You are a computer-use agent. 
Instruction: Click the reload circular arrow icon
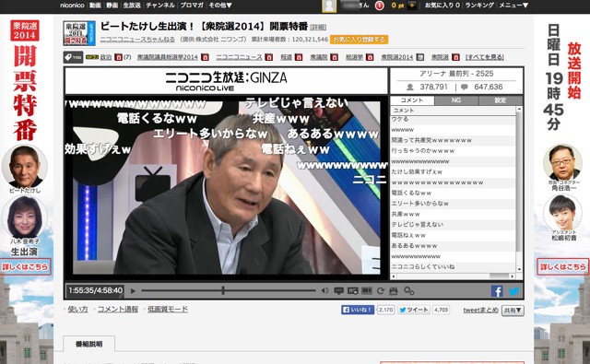click(x=381, y=290)
